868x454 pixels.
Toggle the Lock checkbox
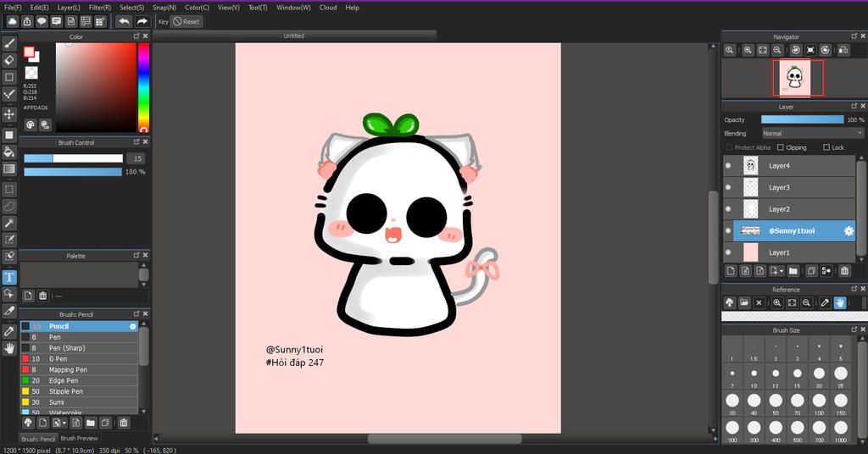826,147
